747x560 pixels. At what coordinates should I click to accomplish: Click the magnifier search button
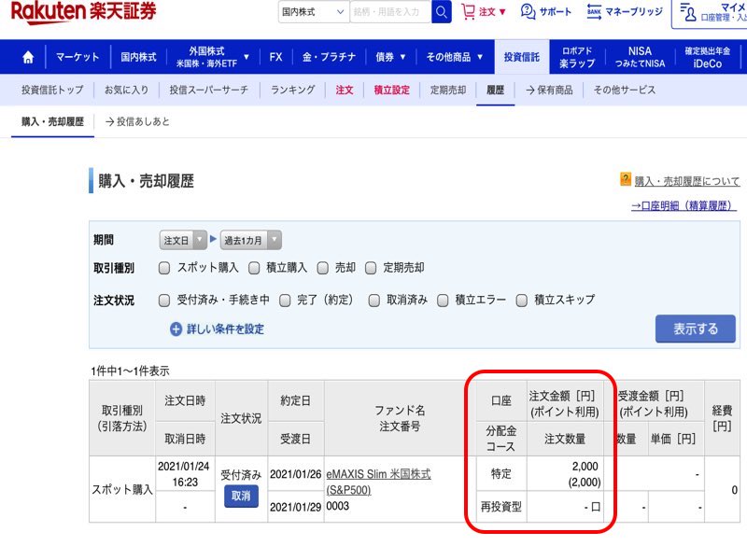click(x=442, y=12)
